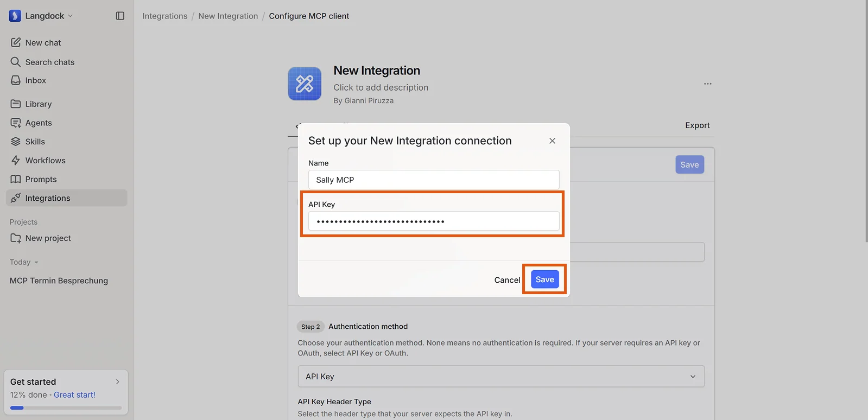This screenshot has width=868, height=420.
Task: Click the New chat pencil icon
Action: [x=16, y=42]
